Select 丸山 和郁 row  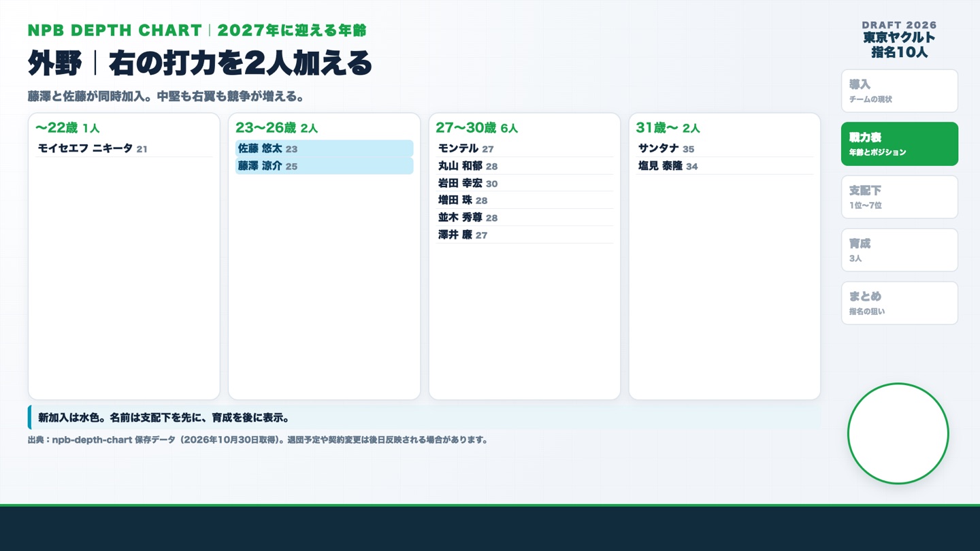(524, 166)
